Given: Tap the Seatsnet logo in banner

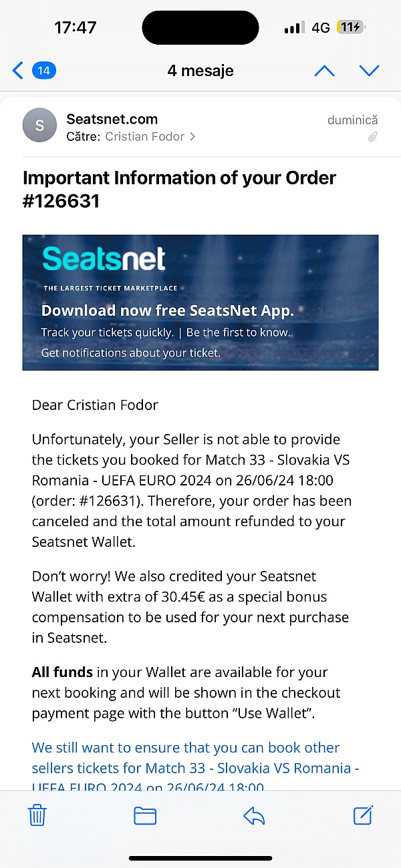Looking at the screenshot, I should tap(104, 258).
